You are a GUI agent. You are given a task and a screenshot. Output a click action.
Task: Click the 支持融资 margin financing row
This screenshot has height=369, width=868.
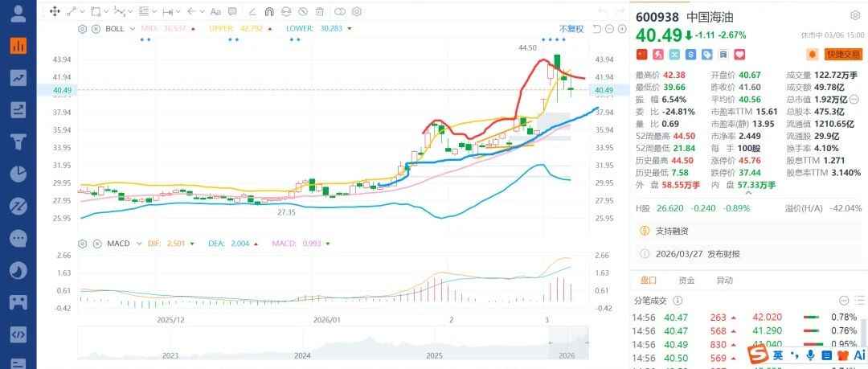click(x=749, y=231)
